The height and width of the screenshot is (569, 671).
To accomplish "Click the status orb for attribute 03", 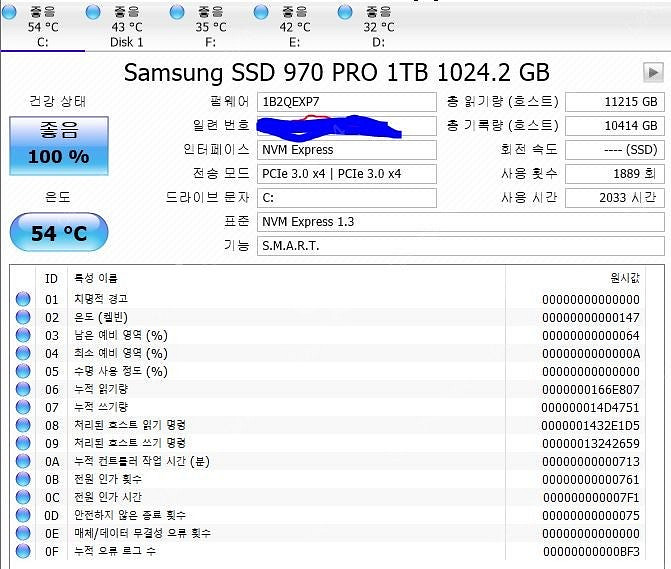I will point(23,335).
